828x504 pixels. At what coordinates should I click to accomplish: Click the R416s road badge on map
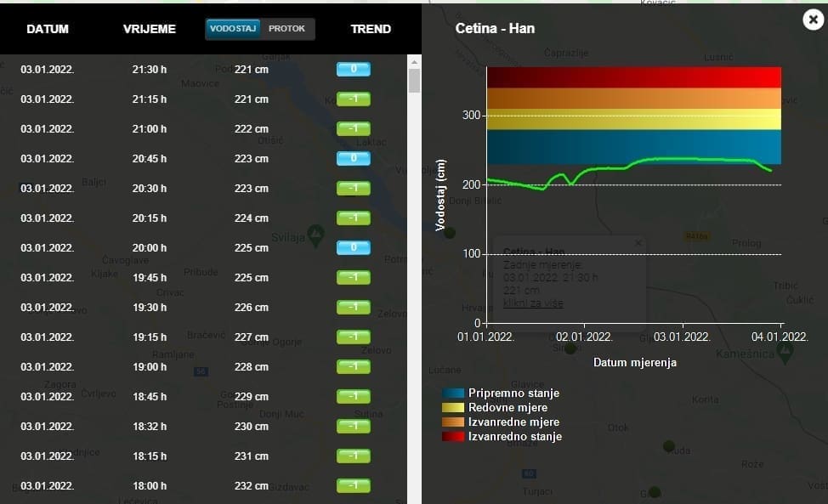coord(696,235)
